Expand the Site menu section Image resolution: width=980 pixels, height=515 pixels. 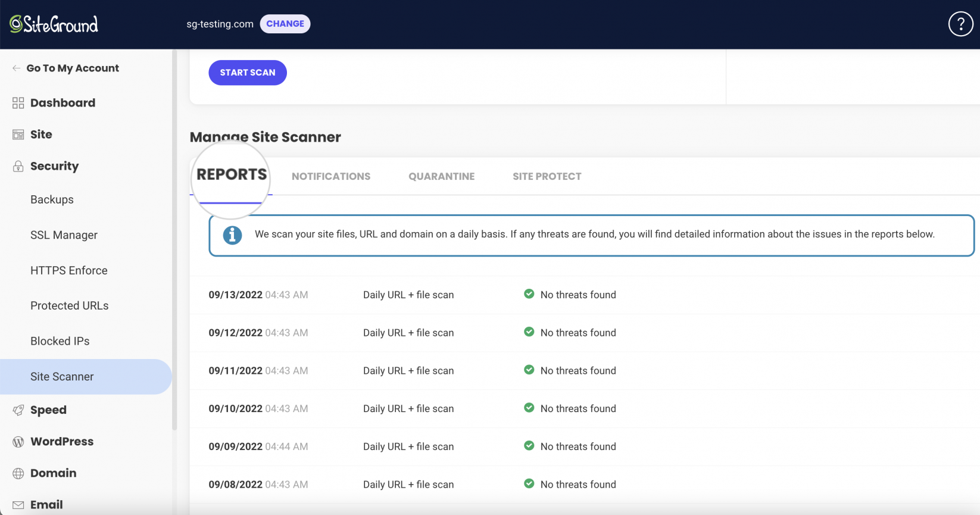41,135
